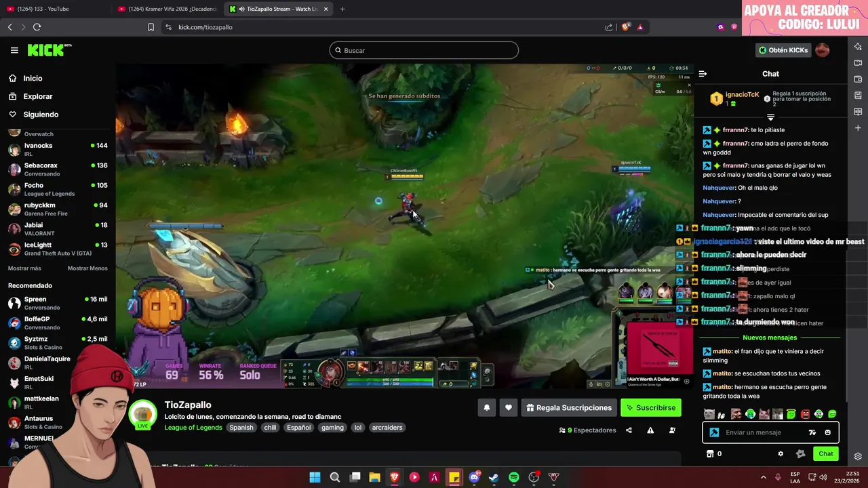Open the IceLightt channel in the sidebar

58,249
